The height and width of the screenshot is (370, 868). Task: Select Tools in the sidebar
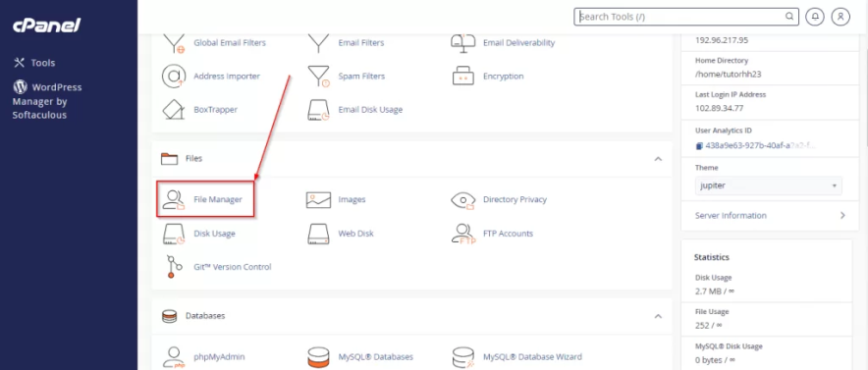tap(34, 63)
